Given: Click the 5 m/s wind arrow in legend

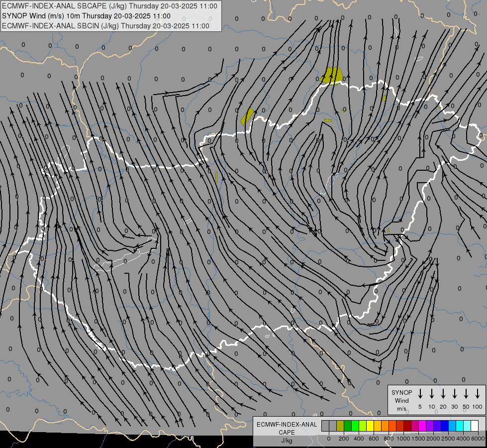Looking at the screenshot, I should click(x=420, y=394).
